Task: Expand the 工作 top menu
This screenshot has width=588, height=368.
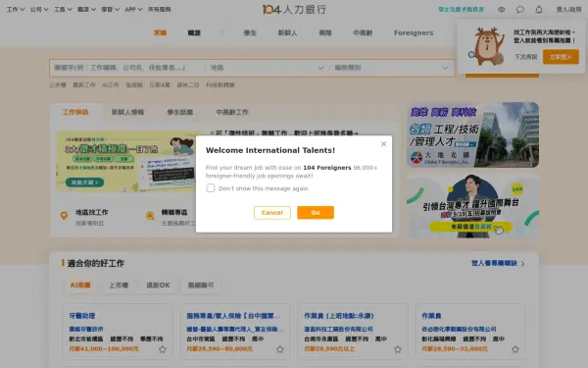Action: click(16, 9)
